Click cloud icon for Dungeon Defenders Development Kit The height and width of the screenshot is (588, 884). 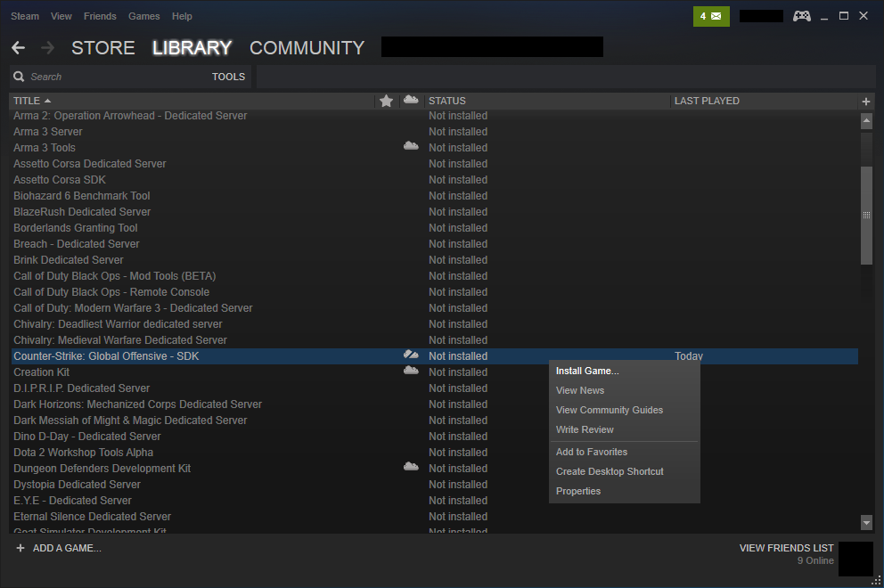[x=411, y=467]
